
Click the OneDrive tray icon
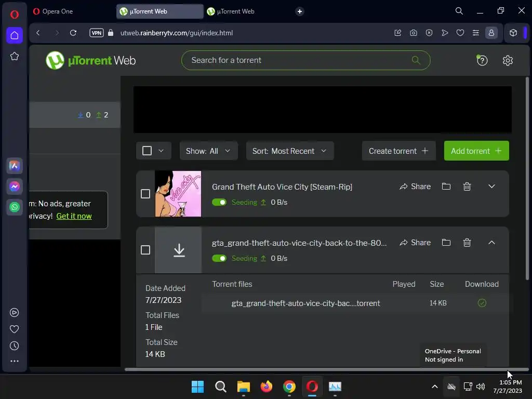point(451,387)
